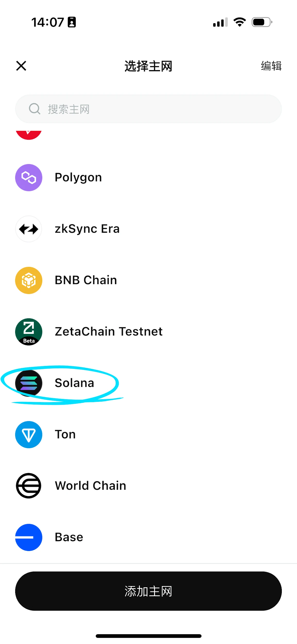Tap the ZetaChain Testnet Beta icon
This screenshot has height=644, width=297.
click(29, 332)
